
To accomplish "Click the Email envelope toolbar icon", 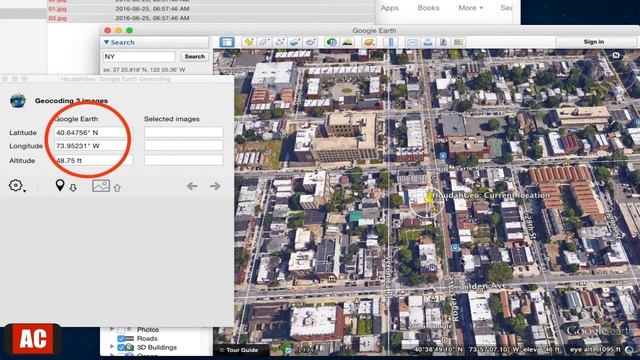I will point(412,42).
